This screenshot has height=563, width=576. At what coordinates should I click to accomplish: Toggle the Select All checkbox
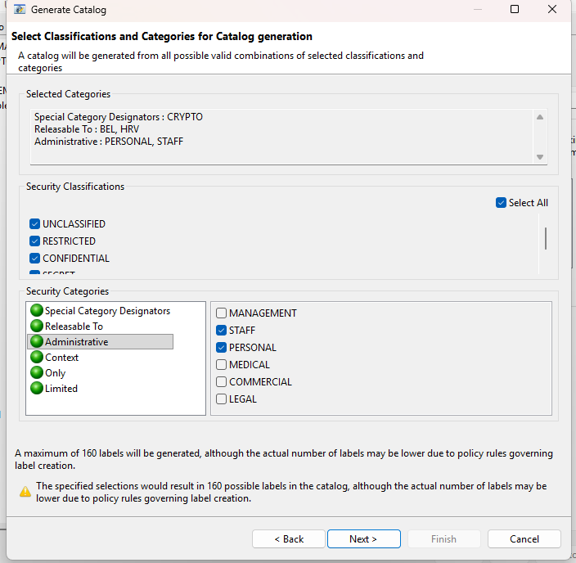coord(501,203)
